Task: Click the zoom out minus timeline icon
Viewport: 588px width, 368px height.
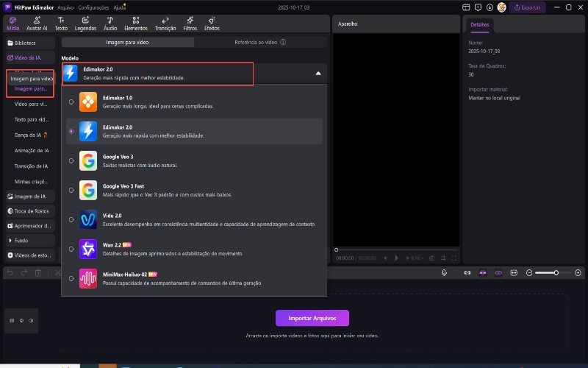Action: (529, 272)
